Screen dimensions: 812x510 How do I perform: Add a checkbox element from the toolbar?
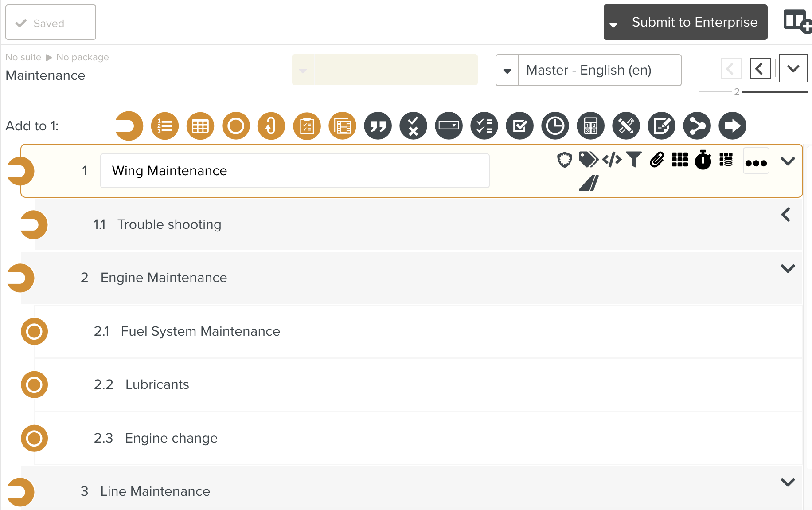click(x=519, y=126)
